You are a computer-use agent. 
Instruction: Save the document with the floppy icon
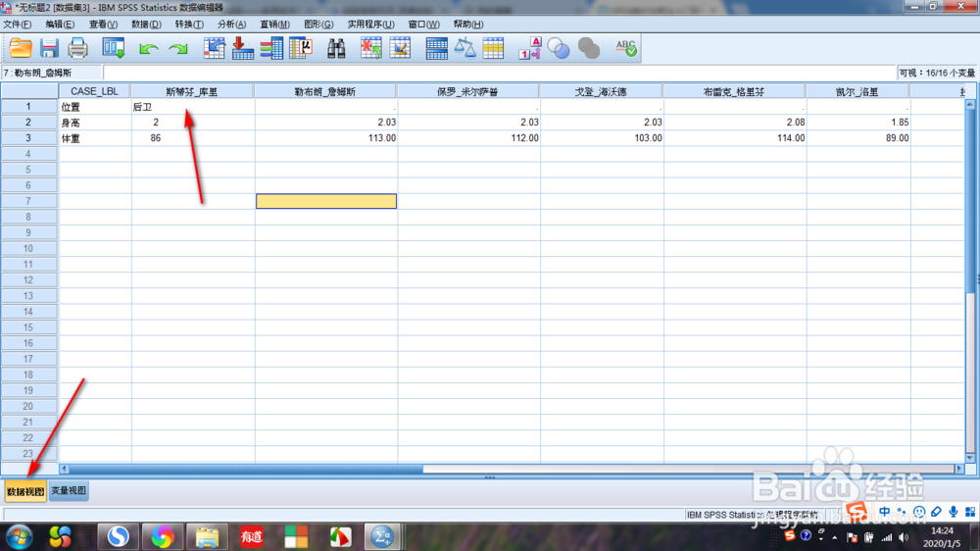click(x=49, y=48)
